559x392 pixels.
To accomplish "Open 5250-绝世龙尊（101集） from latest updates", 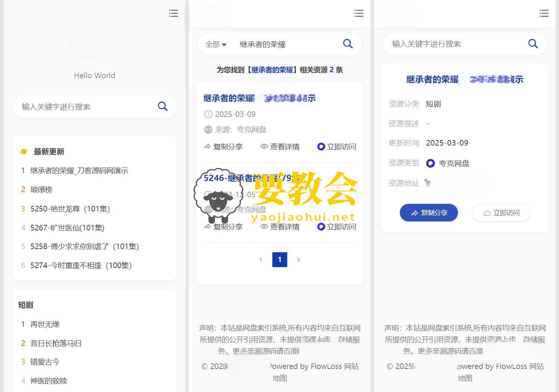I will (70, 209).
